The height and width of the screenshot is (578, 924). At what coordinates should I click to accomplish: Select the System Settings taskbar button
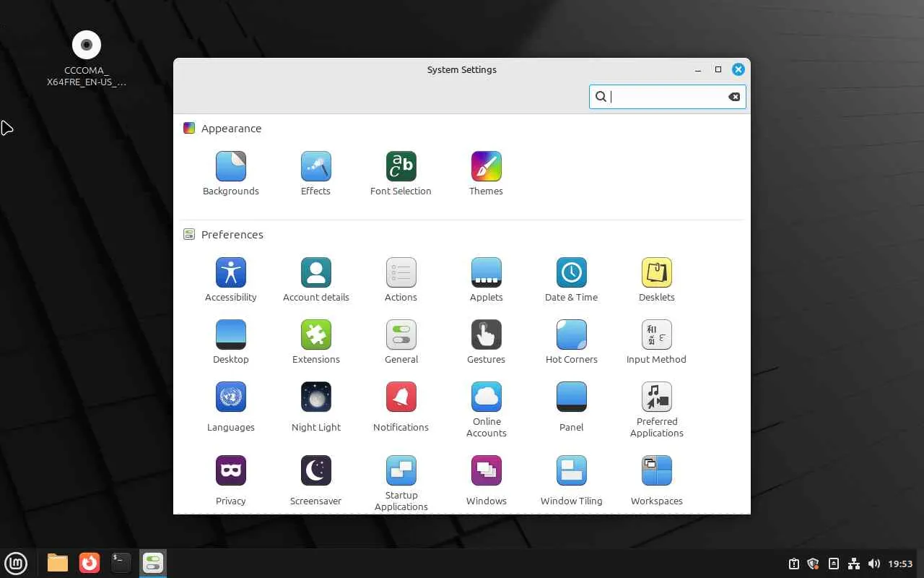pos(153,563)
